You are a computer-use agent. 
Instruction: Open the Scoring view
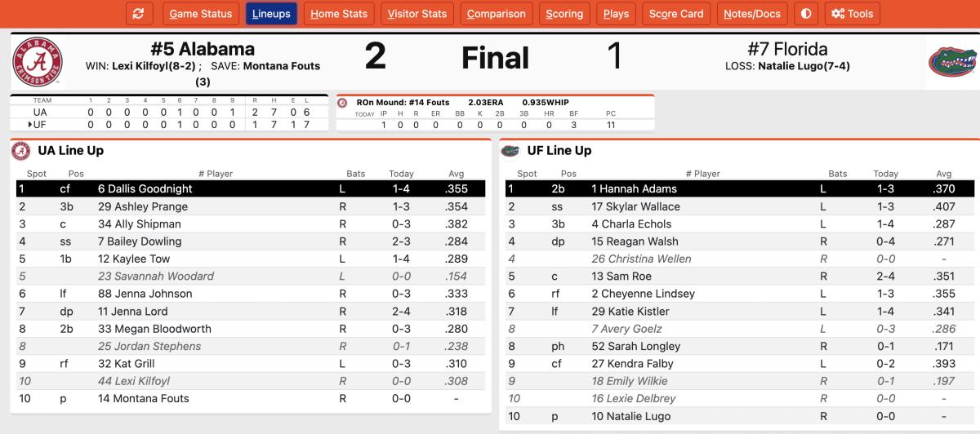(x=564, y=14)
